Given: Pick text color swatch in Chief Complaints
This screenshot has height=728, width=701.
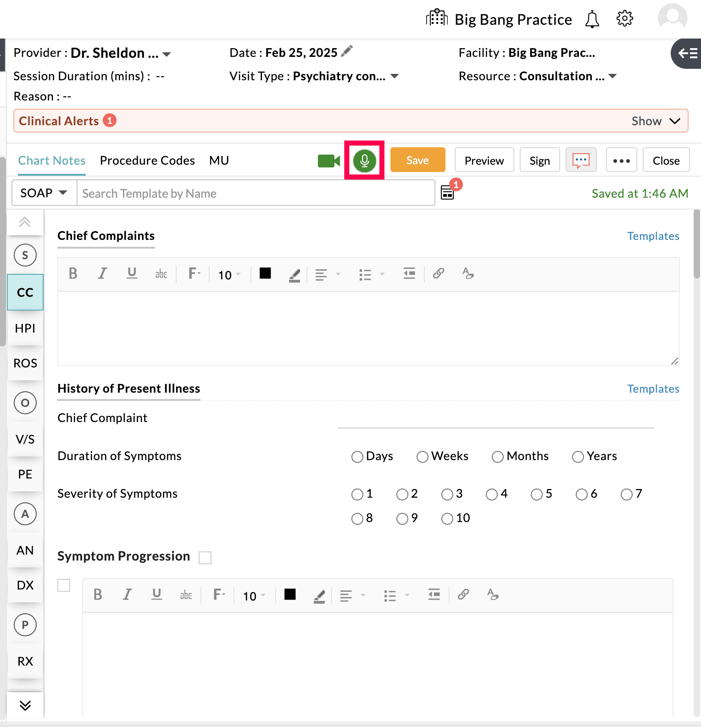Looking at the screenshot, I should point(265,274).
